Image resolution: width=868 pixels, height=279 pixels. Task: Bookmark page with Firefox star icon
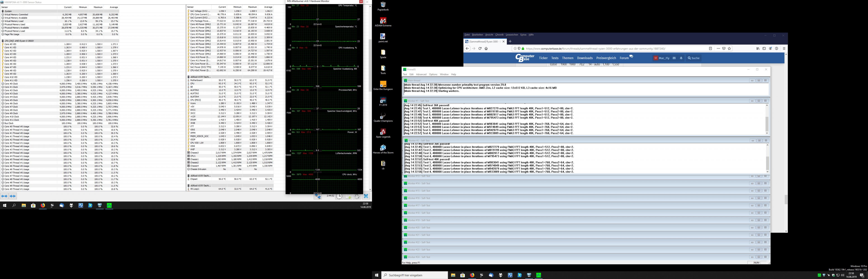tap(729, 49)
